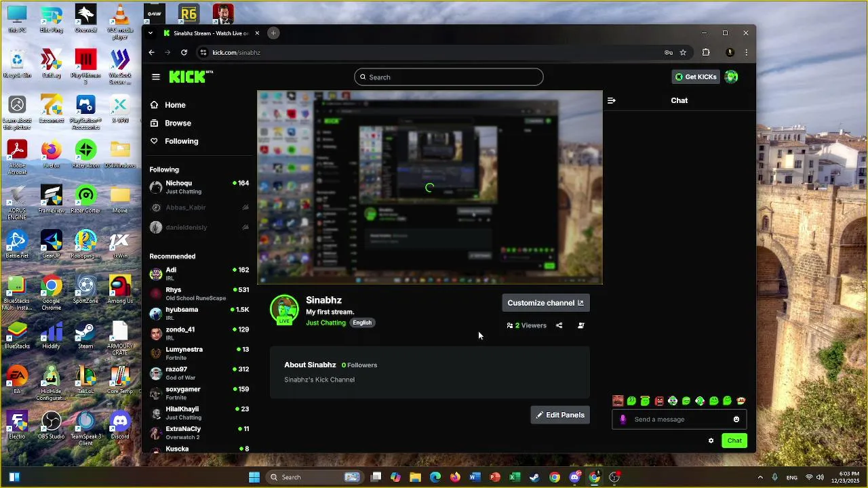The width and height of the screenshot is (868, 488).
Task: Open the browser extensions puzzle icon
Action: coord(706,52)
